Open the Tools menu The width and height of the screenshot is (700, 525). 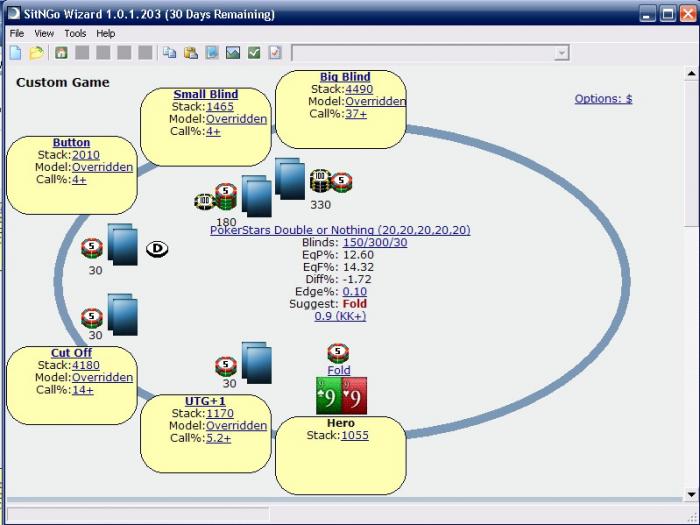pos(75,33)
